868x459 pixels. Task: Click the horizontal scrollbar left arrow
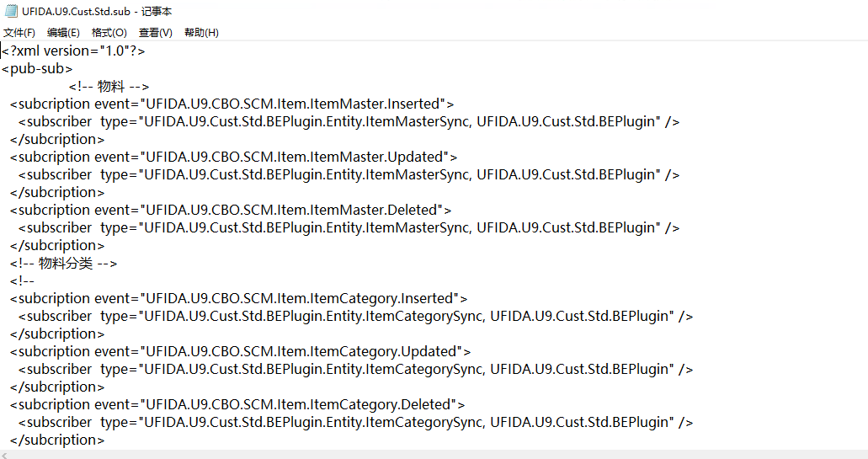pos(5,455)
